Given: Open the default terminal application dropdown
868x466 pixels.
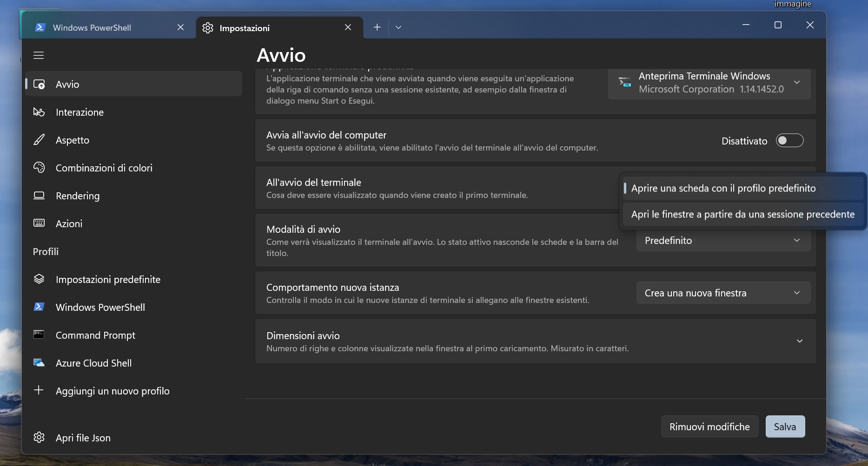Looking at the screenshot, I should pyautogui.click(x=709, y=83).
